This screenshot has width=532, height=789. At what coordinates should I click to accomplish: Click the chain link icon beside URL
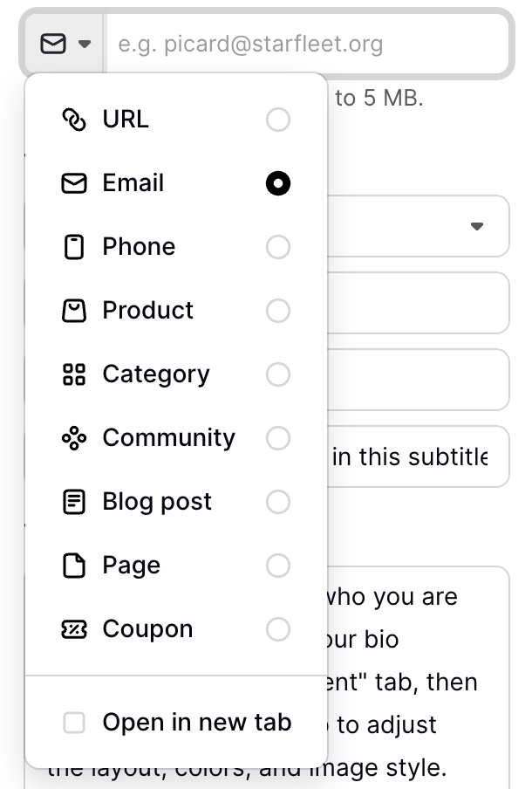click(74, 120)
